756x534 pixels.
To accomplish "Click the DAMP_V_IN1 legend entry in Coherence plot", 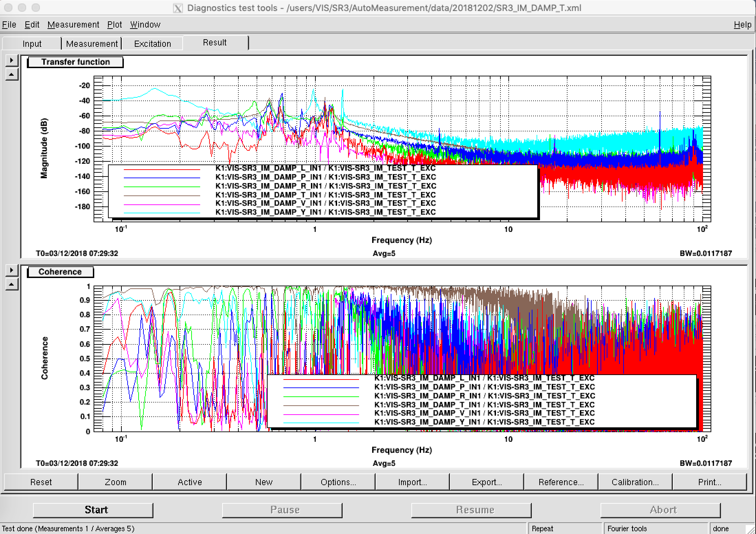I will (484, 413).
